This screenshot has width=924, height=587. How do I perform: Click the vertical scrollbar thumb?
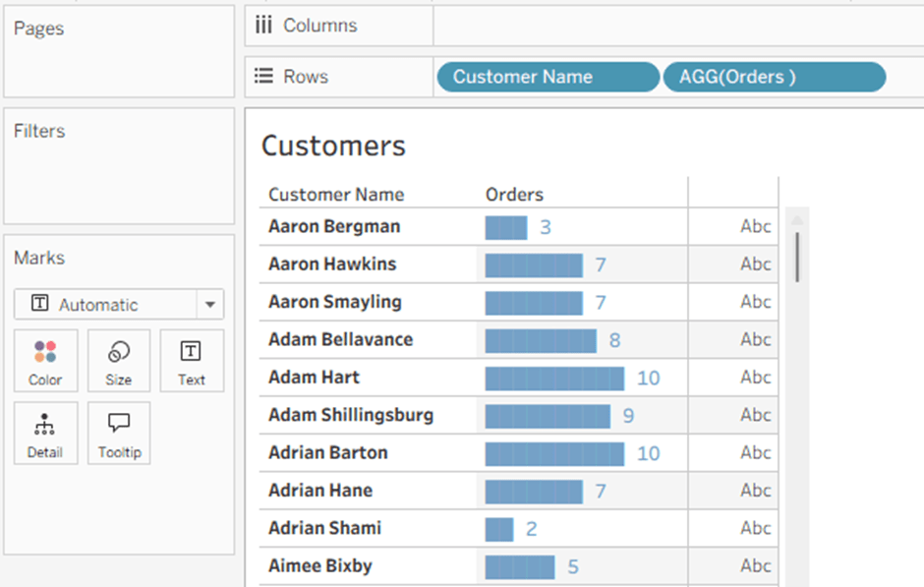point(797,256)
